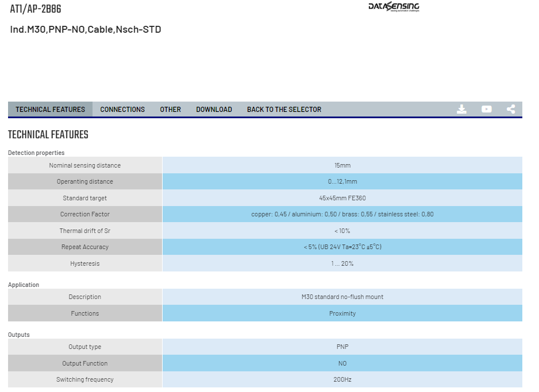Click the M30 standard no-flush mount description
Viewport: 539px width, 392px height.
coord(342,297)
